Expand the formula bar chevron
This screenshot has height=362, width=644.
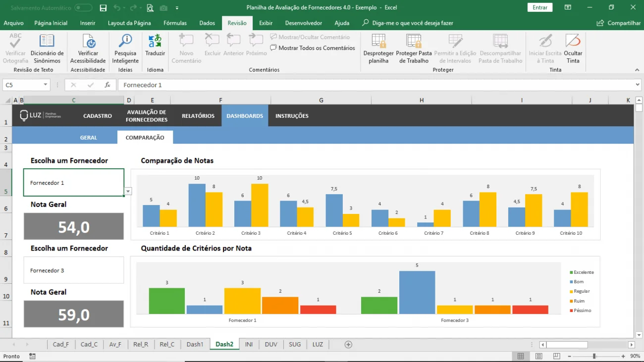[637, 85]
